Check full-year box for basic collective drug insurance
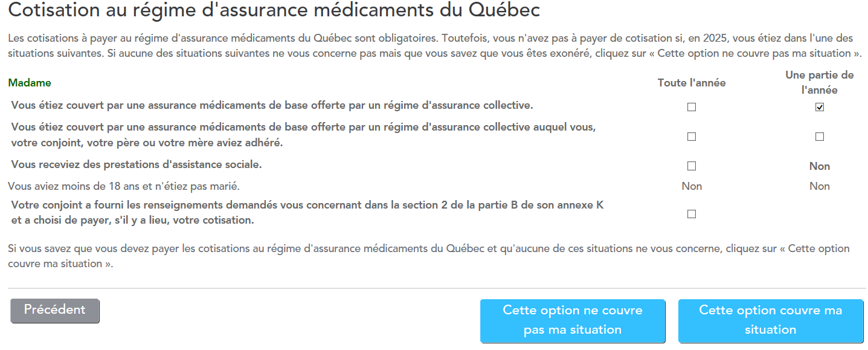 click(692, 107)
